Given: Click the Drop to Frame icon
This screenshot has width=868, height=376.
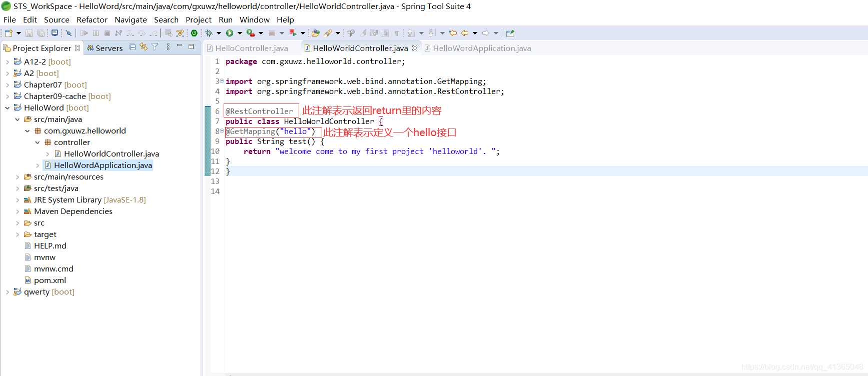Looking at the screenshot, I should coord(169,33).
